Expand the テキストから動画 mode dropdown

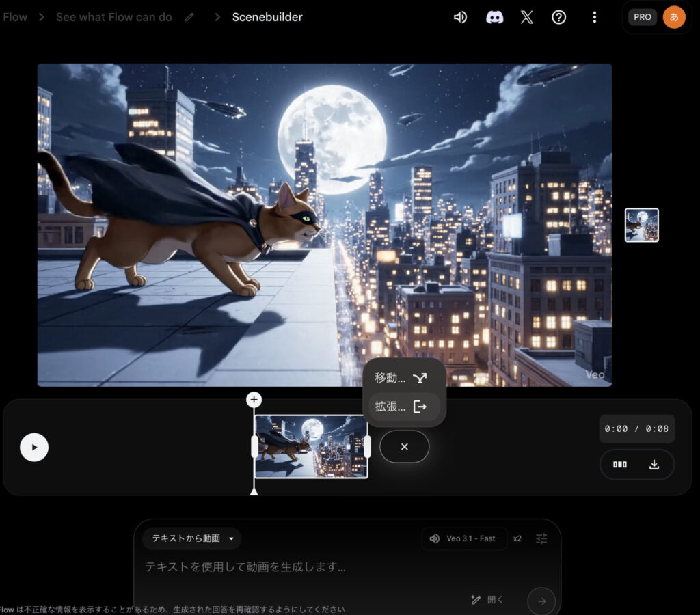pyautogui.click(x=192, y=538)
